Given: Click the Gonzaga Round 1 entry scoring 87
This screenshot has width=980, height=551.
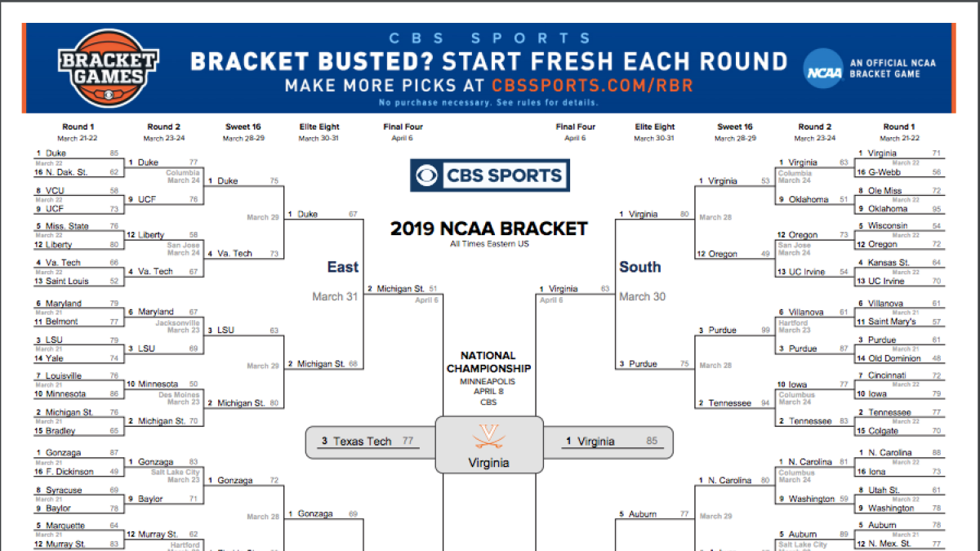Looking at the screenshot, I should (77, 452).
